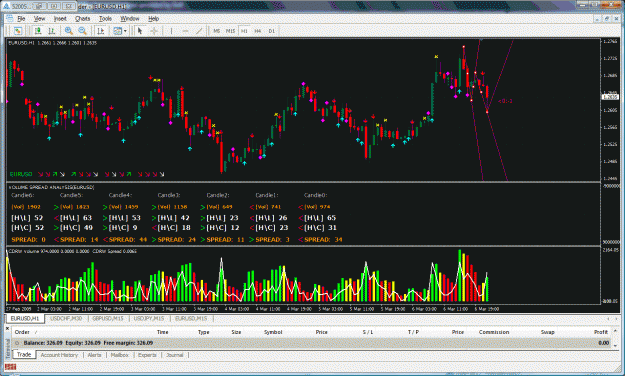Open the Journal terminal tab
625x376 pixels.
tap(175, 355)
